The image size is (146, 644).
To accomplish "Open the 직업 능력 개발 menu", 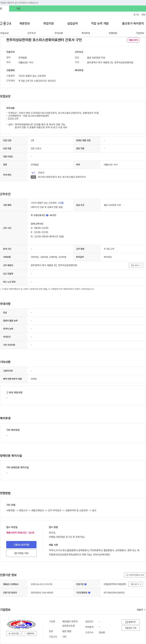I will coord(100,23).
